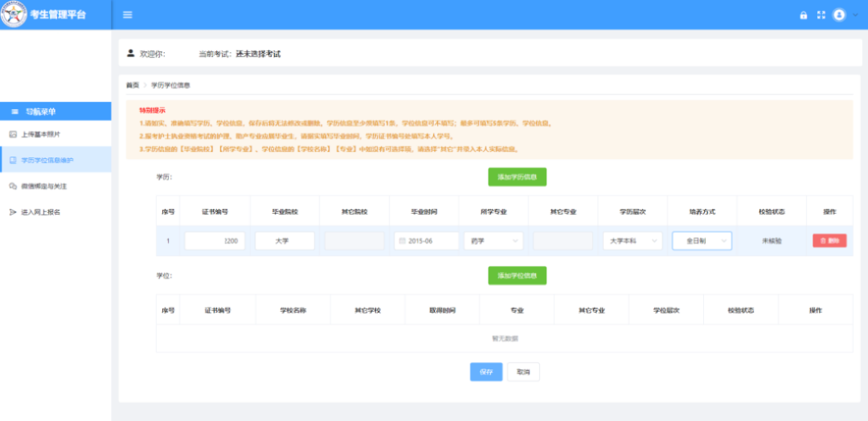Delete the education row with red button

coord(829,241)
